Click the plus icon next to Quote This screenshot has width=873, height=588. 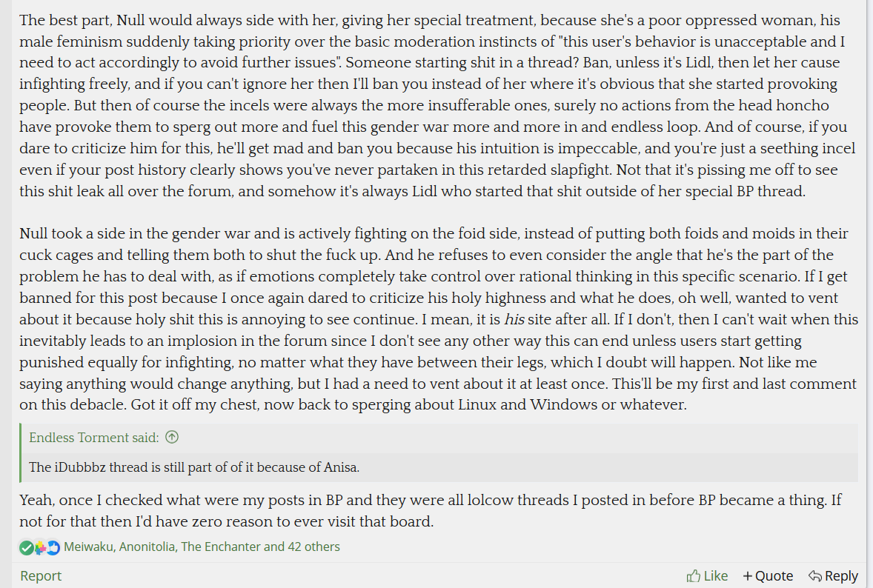(x=747, y=576)
